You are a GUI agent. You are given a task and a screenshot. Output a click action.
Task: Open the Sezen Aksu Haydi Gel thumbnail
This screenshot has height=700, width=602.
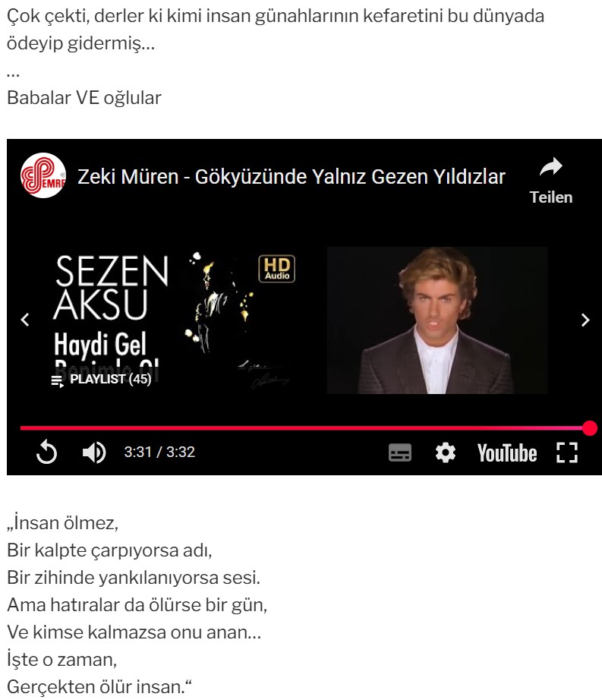pyautogui.click(x=175, y=320)
